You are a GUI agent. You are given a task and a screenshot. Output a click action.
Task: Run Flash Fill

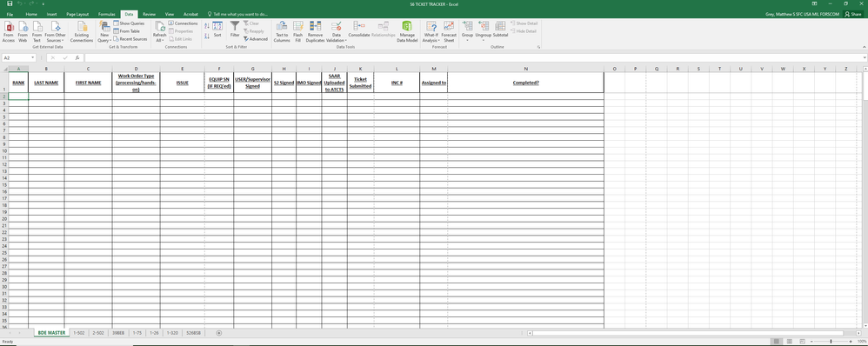coord(297,31)
